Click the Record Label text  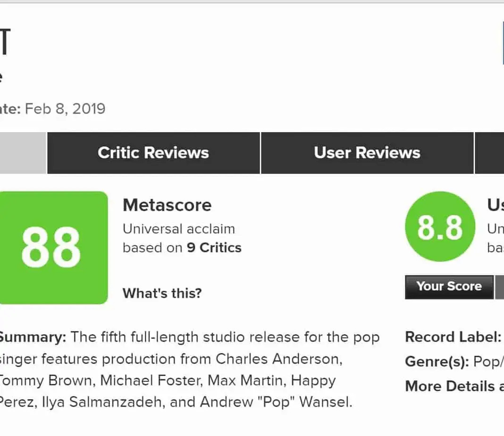[x=453, y=337]
